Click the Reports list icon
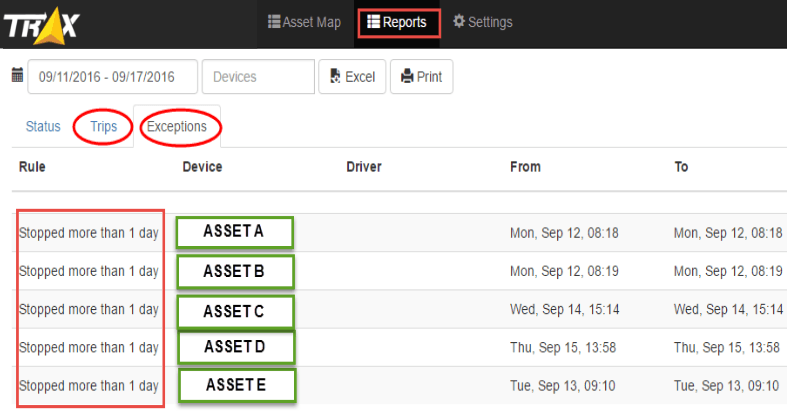Viewport: 787px width, 418px height. 373,21
